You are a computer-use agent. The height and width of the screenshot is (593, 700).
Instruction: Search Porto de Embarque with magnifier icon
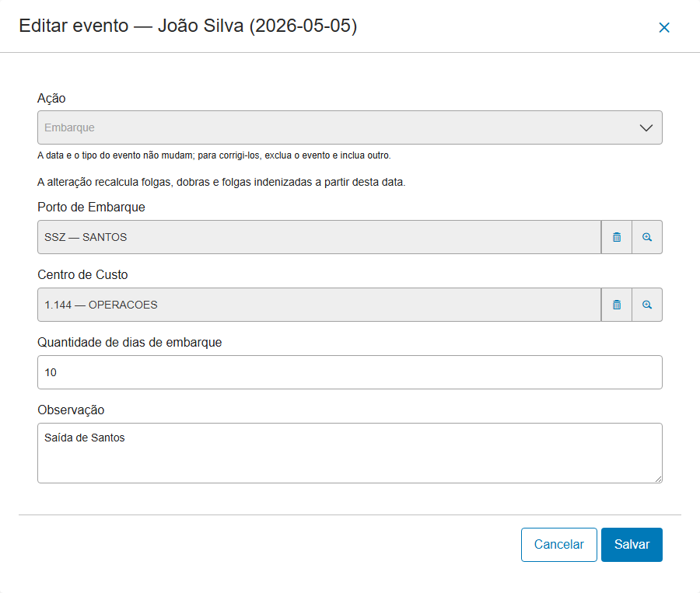tap(647, 237)
